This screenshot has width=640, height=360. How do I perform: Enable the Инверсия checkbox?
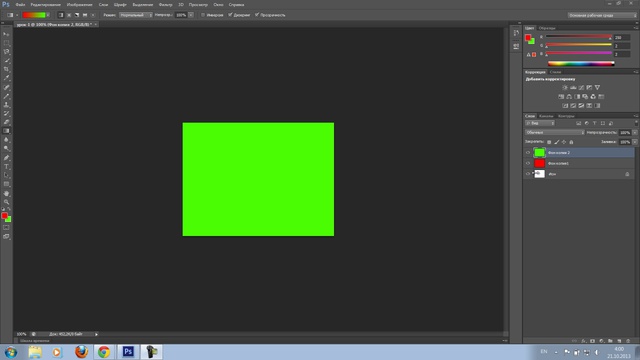[202, 15]
